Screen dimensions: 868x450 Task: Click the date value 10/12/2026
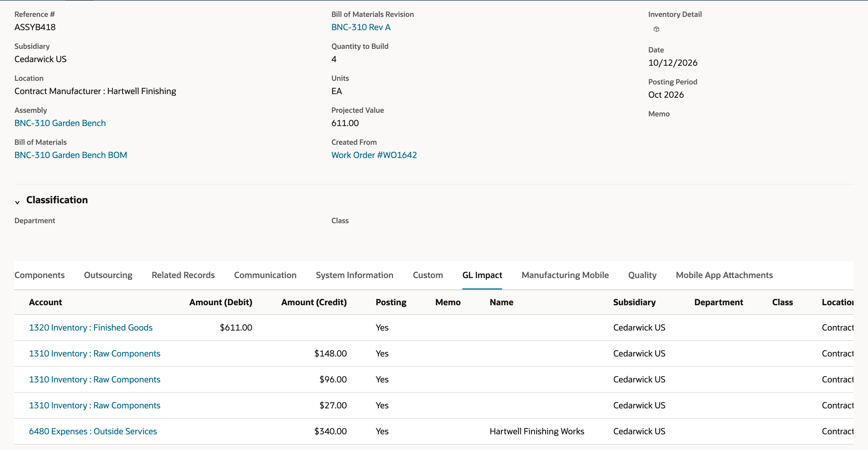pos(673,63)
